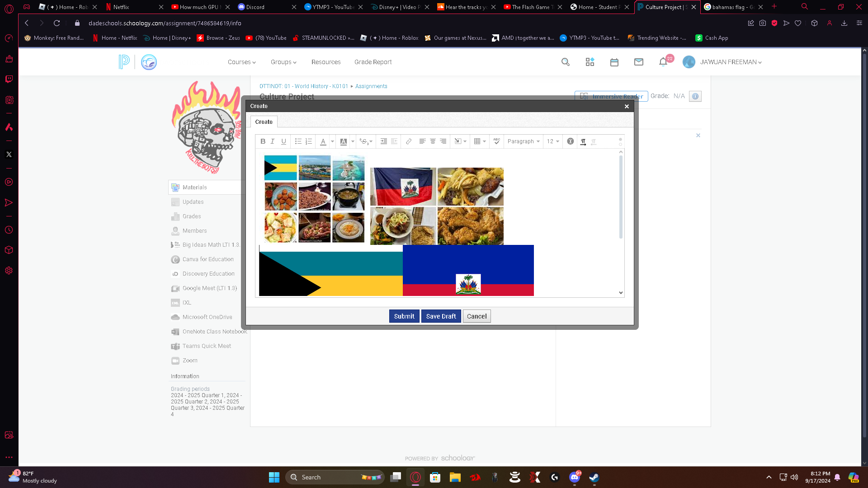Image resolution: width=868 pixels, height=488 pixels.
Task: Click the Submit button
Action: 404,316
